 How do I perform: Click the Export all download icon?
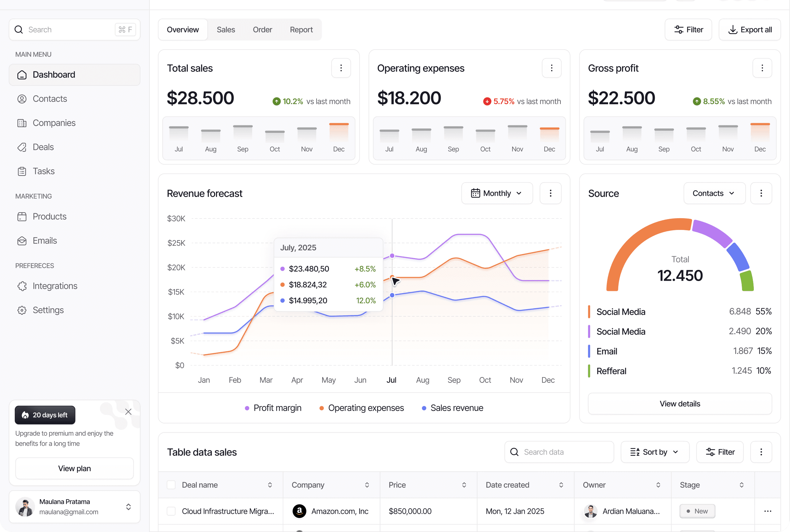pos(733,30)
